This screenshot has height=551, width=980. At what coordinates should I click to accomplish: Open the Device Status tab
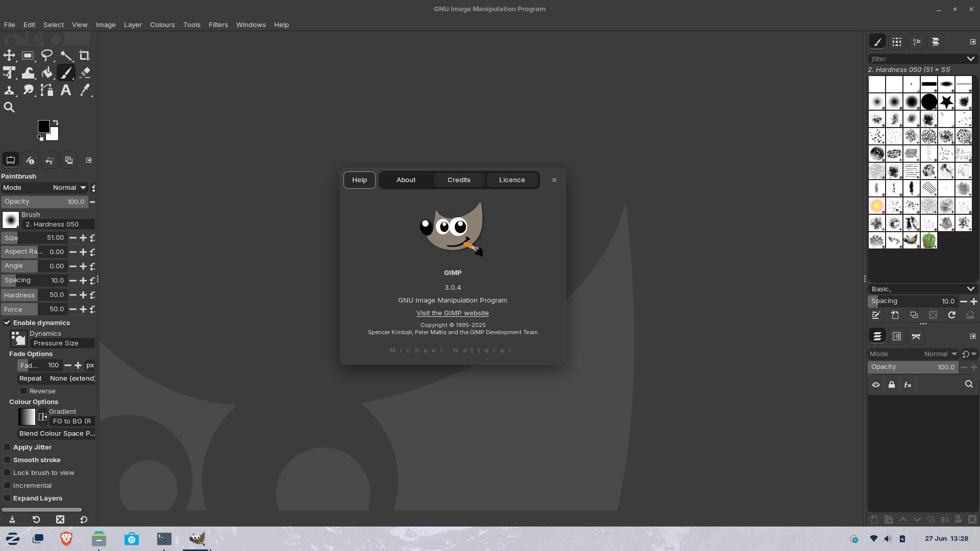click(30, 160)
